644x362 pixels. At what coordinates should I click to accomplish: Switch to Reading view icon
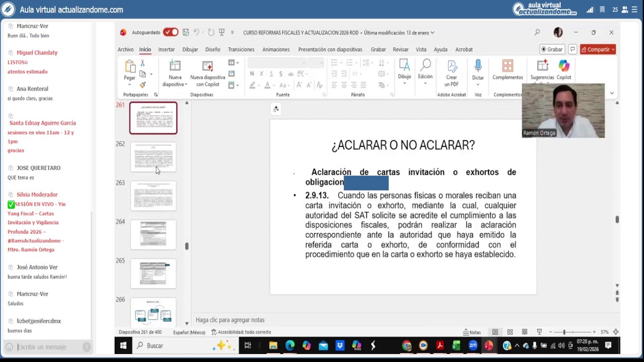tap(524, 332)
